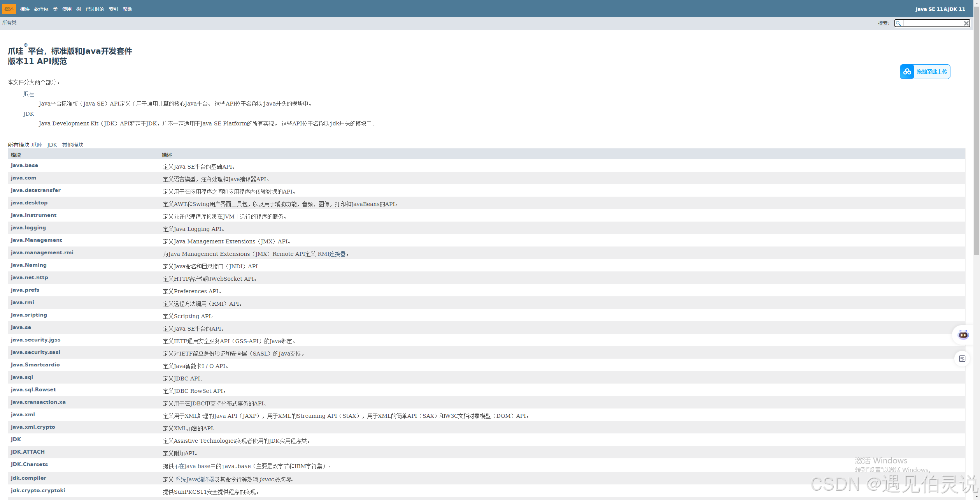Follow the RMI连接器 link in description
Viewport: 980px width, 500px height.
pos(331,254)
